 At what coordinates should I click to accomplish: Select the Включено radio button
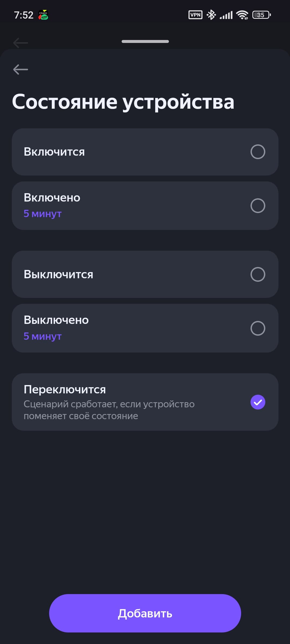258,206
